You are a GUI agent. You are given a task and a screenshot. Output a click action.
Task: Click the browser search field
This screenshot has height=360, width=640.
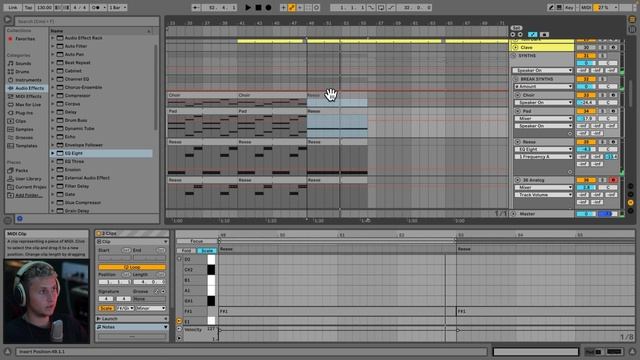tap(87, 21)
